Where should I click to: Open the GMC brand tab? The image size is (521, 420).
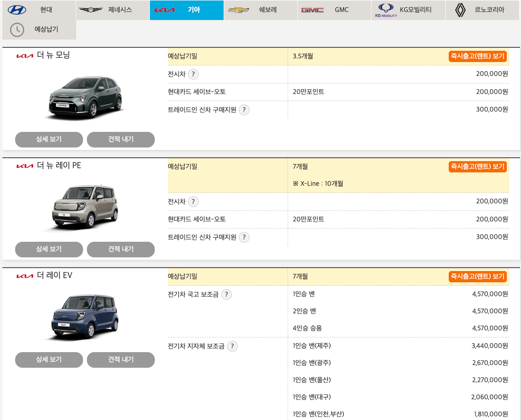click(334, 10)
